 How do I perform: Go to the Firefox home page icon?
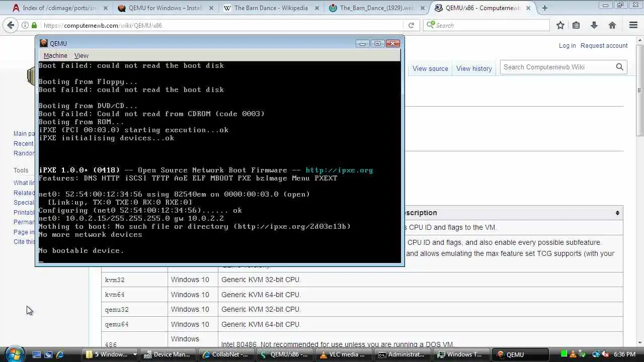pos(612,25)
